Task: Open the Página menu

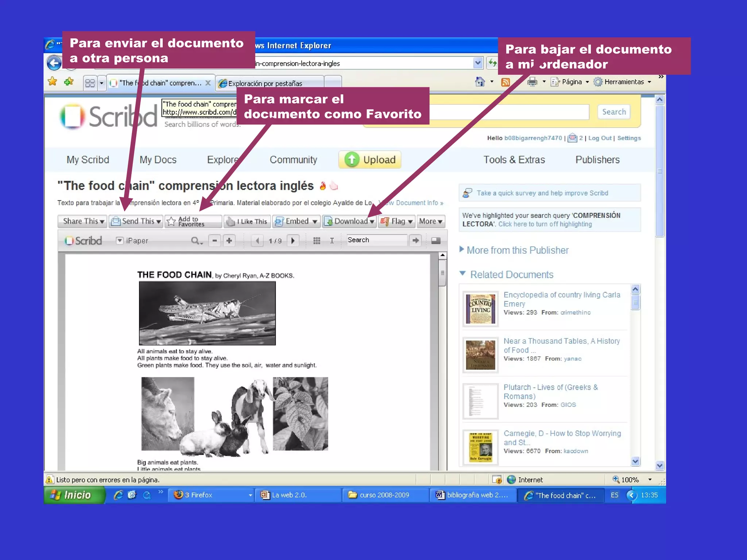Action: (570, 82)
